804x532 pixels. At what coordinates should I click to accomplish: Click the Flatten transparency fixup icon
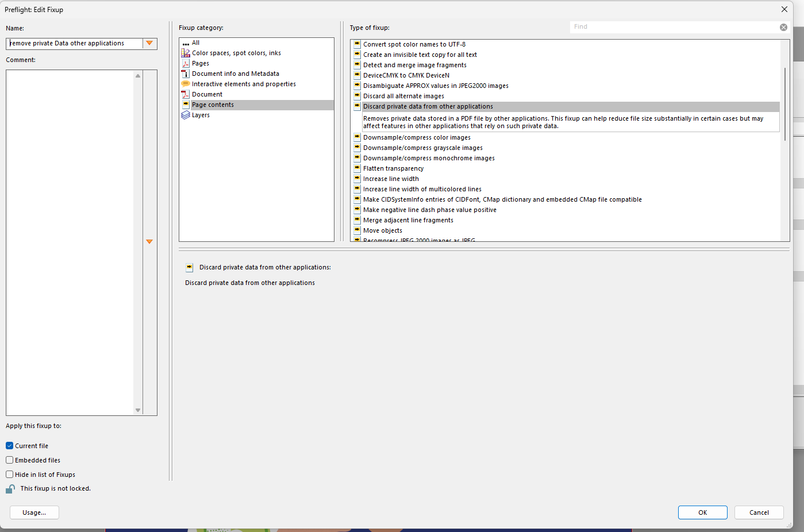[x=357, y=168]
